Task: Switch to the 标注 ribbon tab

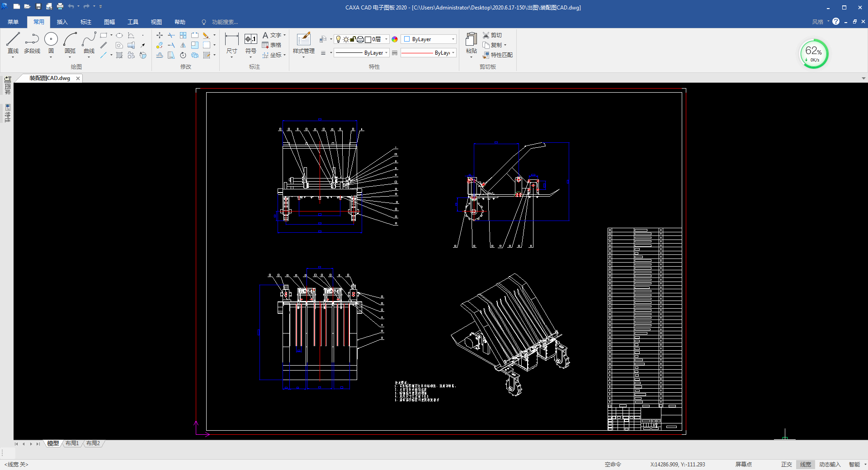Action: [x=86, y=22]
